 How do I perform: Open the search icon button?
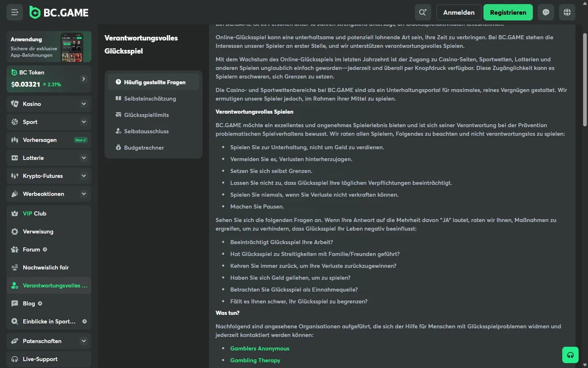point(423,12)
